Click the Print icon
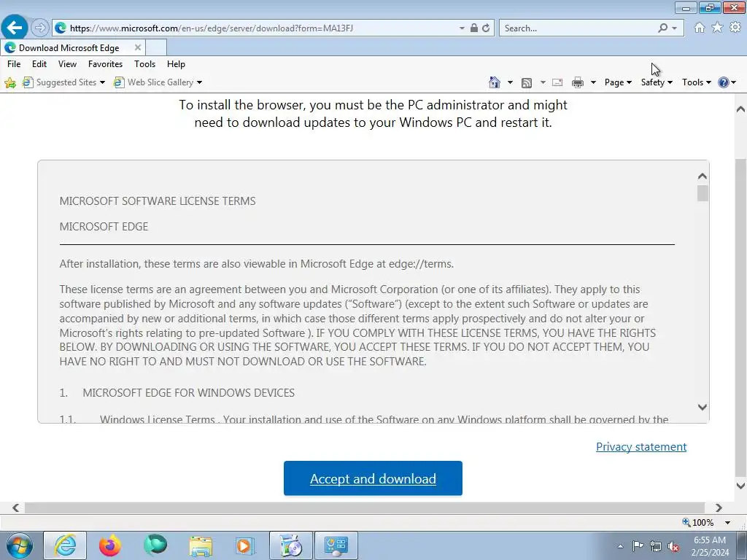Image resolution: width=747 pixels, height=560 pixels. 578,83
